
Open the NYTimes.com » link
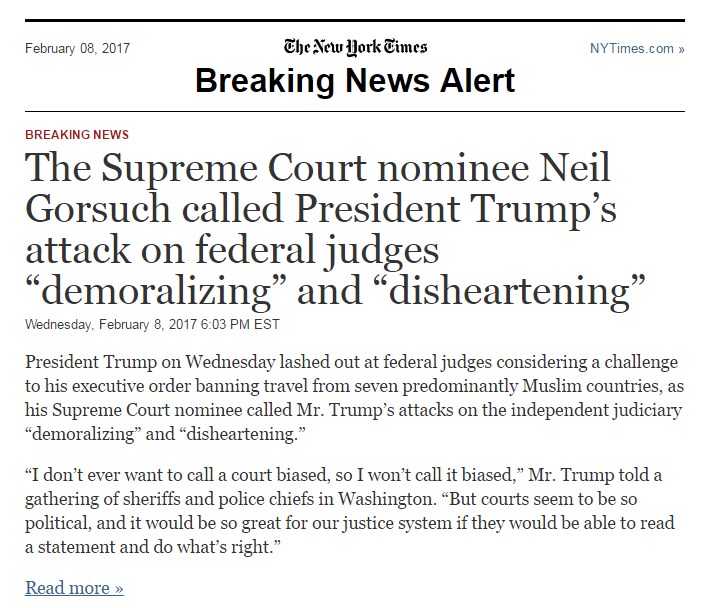(x=637, y=48)
